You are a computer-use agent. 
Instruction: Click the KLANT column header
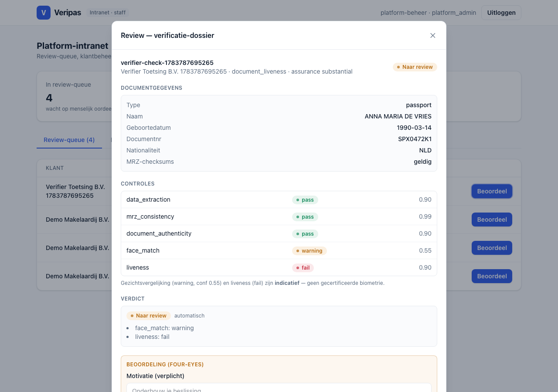[x=55, y=168]
